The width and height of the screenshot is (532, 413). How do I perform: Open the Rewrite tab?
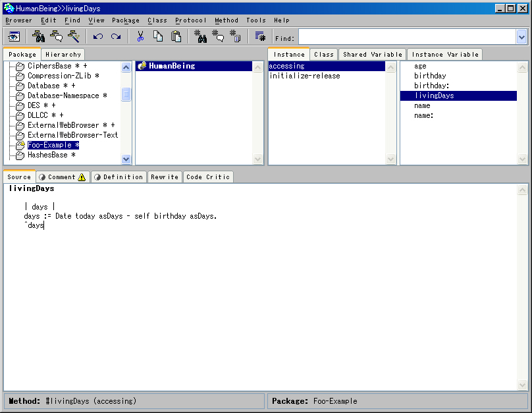(165, 177)
